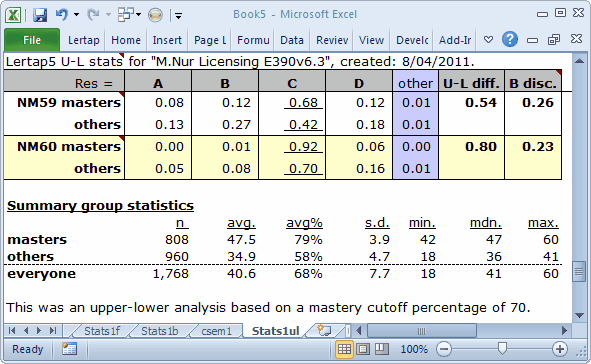Click the 100% zoom level button
The image size is (591, 364).
point(414,349)
